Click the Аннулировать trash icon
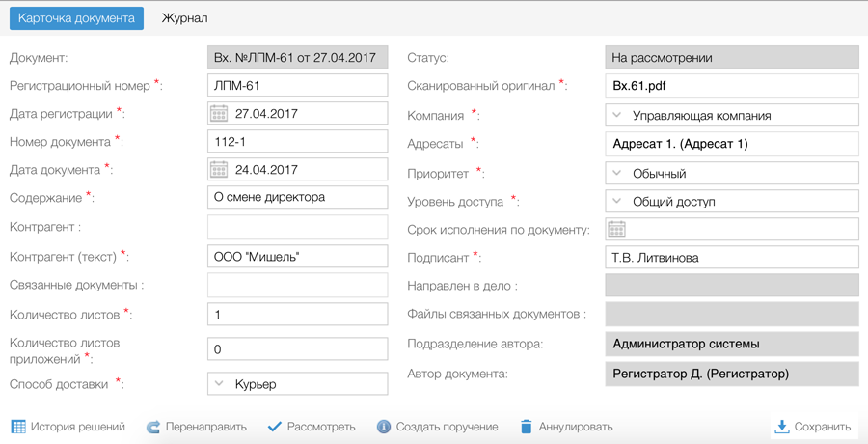Screen dimensions: 868x444 click(526, 427)
